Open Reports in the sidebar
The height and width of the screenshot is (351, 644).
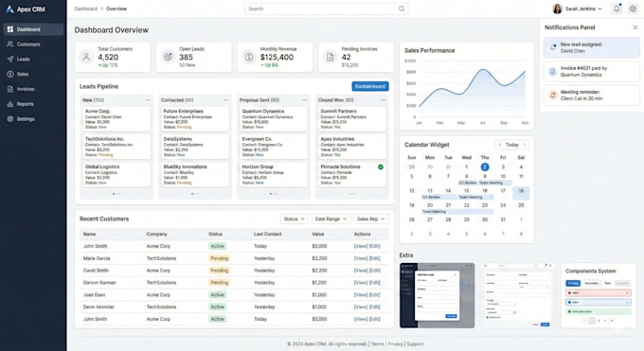(33, 104)
